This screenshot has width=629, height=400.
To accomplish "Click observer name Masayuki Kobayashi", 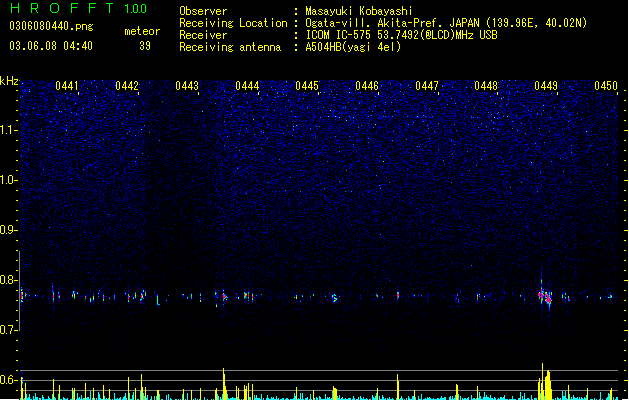I will [x=359, y=11].
